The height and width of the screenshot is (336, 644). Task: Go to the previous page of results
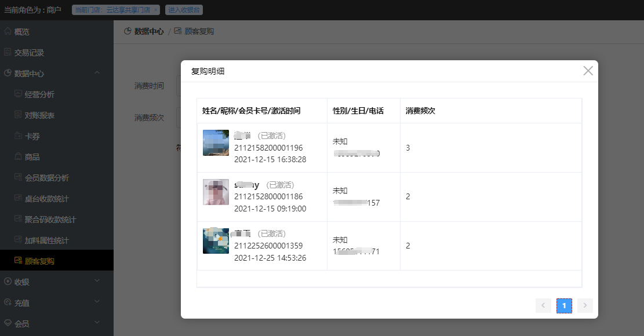pos(543,305)
